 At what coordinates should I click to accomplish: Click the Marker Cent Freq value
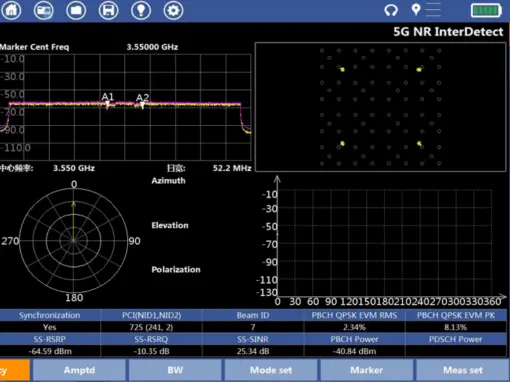pyautogui.click(x=152, y=47)
